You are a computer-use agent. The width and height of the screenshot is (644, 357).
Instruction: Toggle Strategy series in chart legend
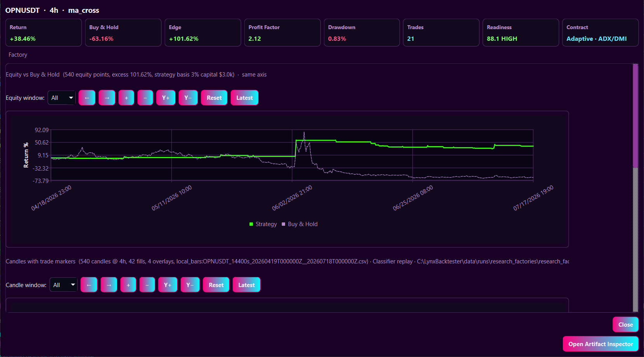263,224
